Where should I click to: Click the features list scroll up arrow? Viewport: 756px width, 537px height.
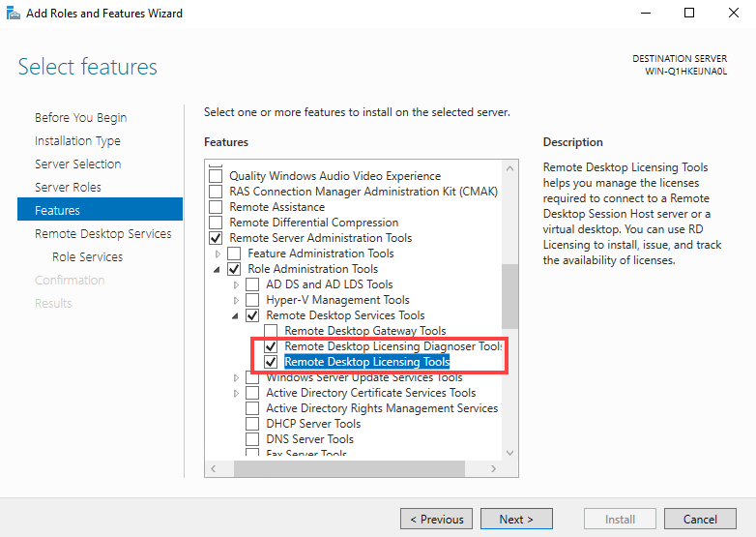509,168
